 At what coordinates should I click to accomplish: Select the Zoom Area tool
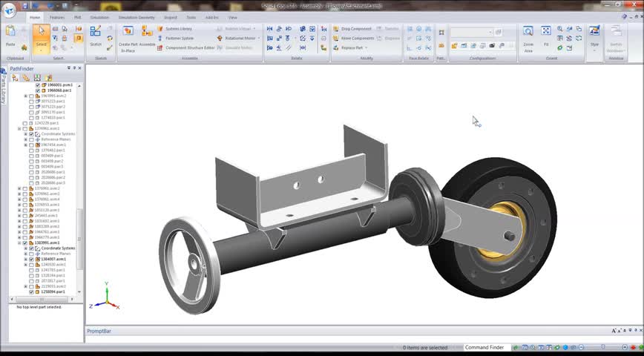(528, 38)
